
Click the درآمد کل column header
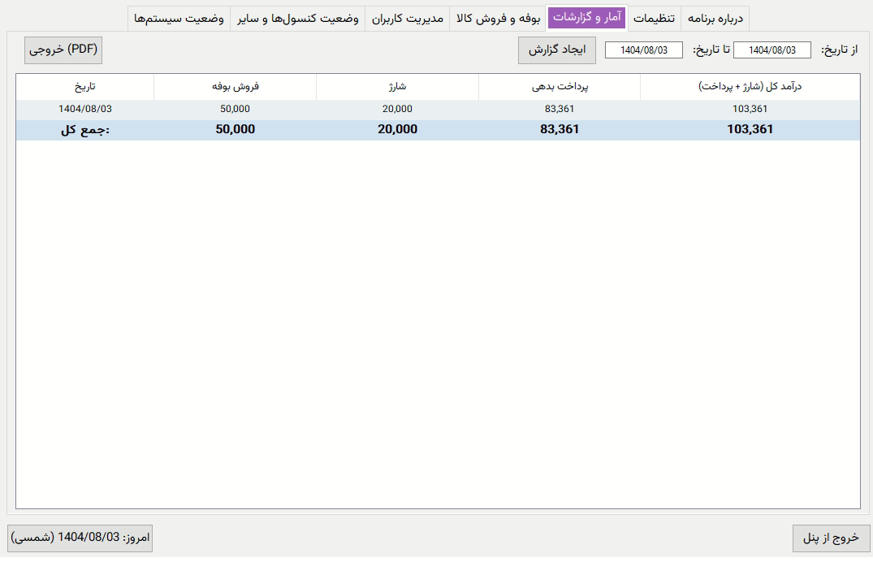tap(750, 87)
